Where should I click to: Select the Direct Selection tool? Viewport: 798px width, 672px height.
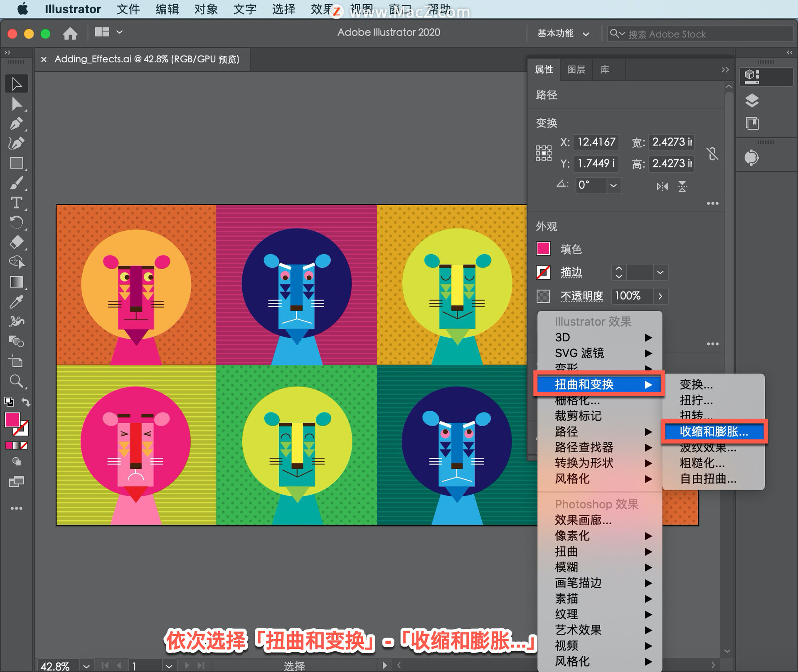click(17, 104)
